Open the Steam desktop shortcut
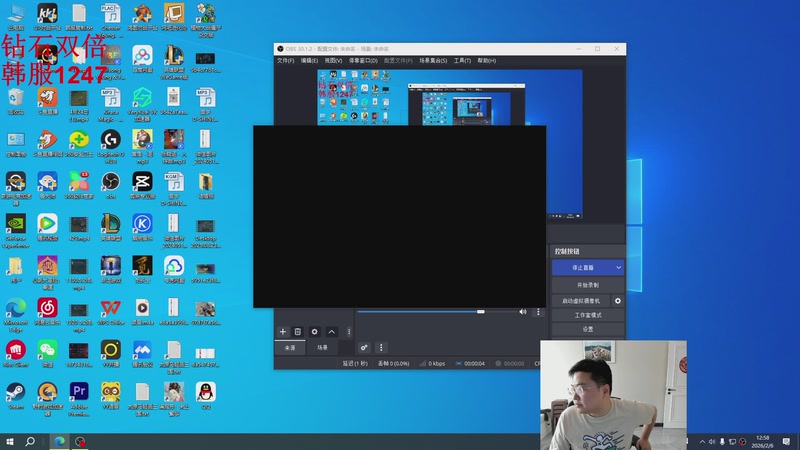The width and height of the screenshot is (800, 450). (x=16, y=396)
